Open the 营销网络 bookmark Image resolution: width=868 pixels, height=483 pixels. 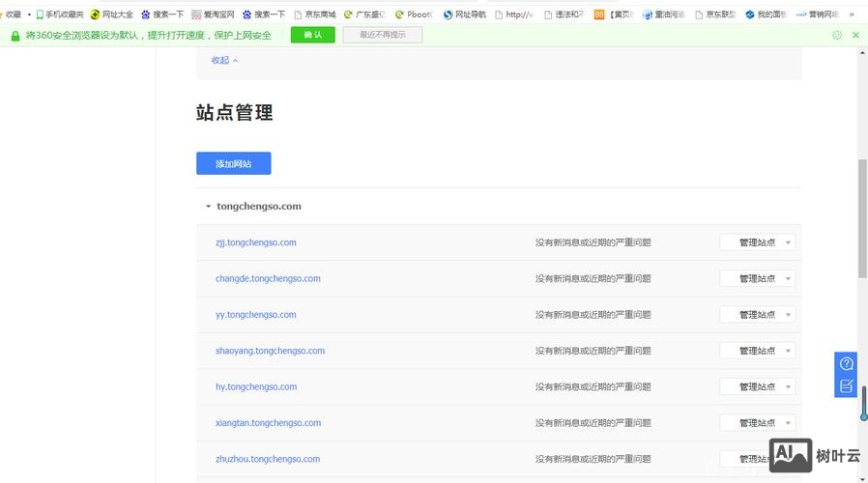(x=818, y=14)
